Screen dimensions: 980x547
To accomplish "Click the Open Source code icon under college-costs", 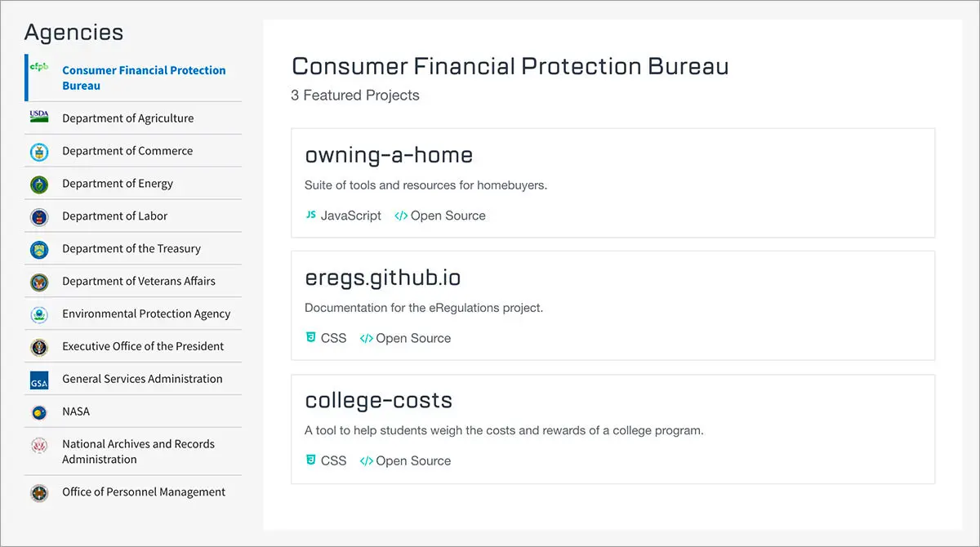I will point(366,460).
